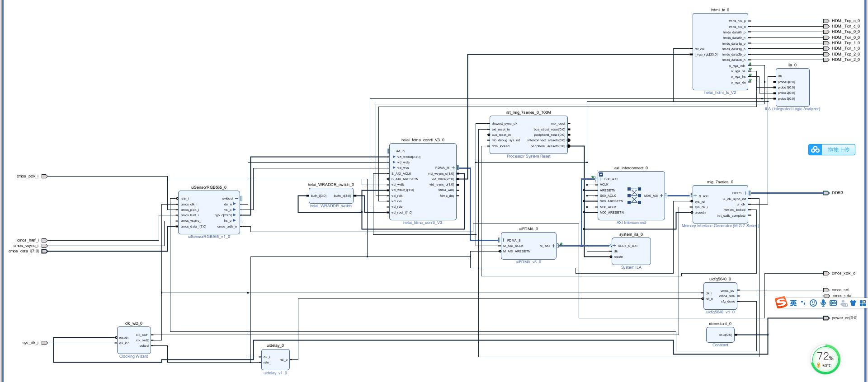Image resolution: width=868 pixels, height=382 pixels.
Task: Click the cloud drag-upload button
Action: click(831, 149)
